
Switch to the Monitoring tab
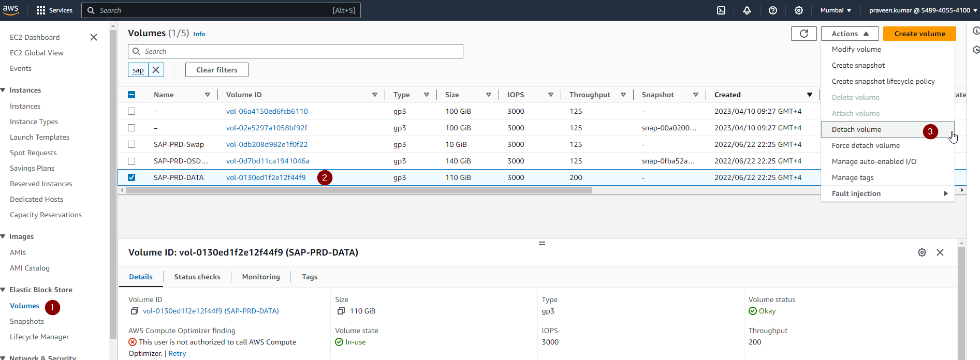click(261, 277)
